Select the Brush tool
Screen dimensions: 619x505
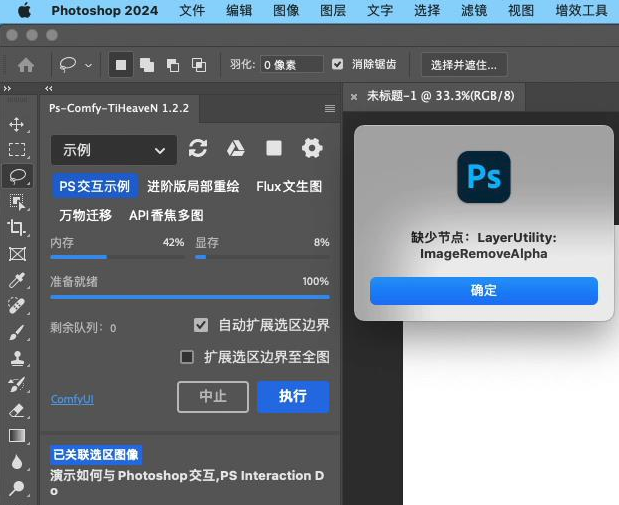(17, 332)
